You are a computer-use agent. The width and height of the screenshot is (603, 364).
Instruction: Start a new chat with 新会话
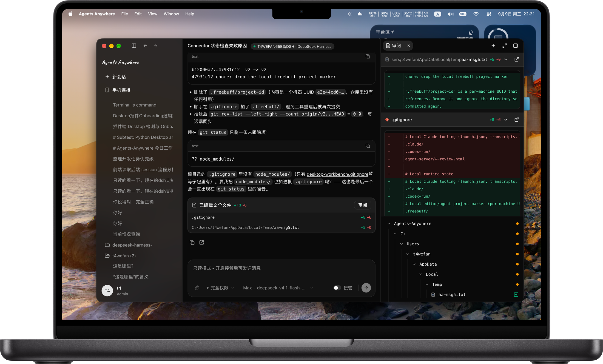point(115,77)
